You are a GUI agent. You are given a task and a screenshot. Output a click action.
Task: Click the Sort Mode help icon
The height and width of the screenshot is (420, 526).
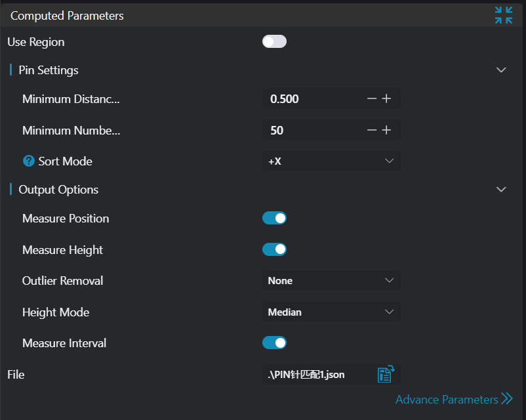tap(28, 161)
